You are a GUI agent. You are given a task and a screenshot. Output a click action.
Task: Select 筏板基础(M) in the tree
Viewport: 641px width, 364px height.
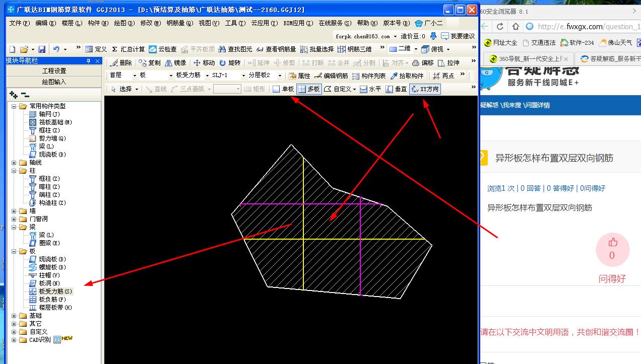pyautogui.click(x=55, y=122)
